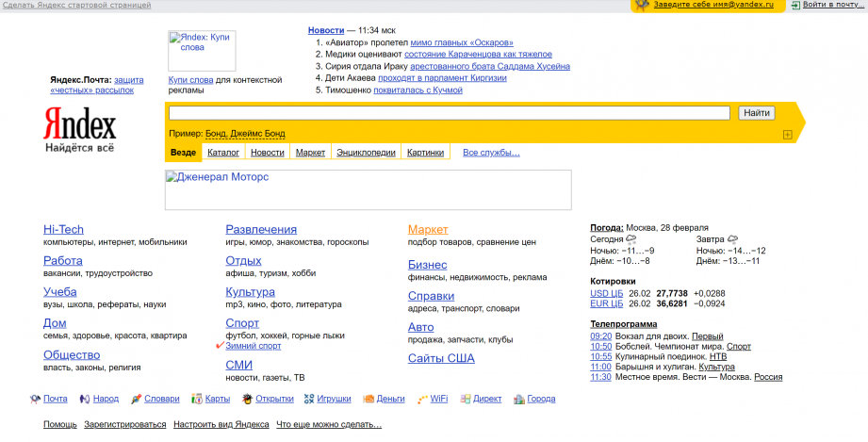Open the Учеба category
This screenshot has height=442, width=868.
pos(60,292)
